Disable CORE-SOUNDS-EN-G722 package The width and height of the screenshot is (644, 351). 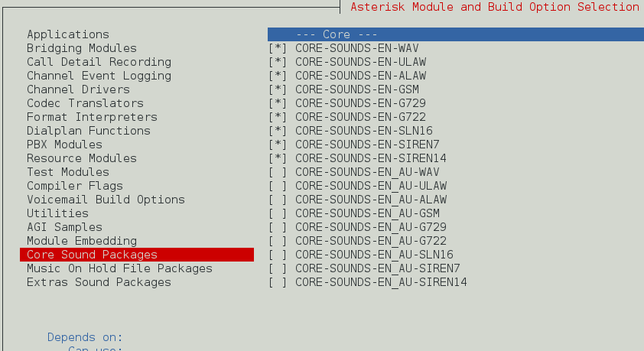pyautogui.click(x=278, y=117)
